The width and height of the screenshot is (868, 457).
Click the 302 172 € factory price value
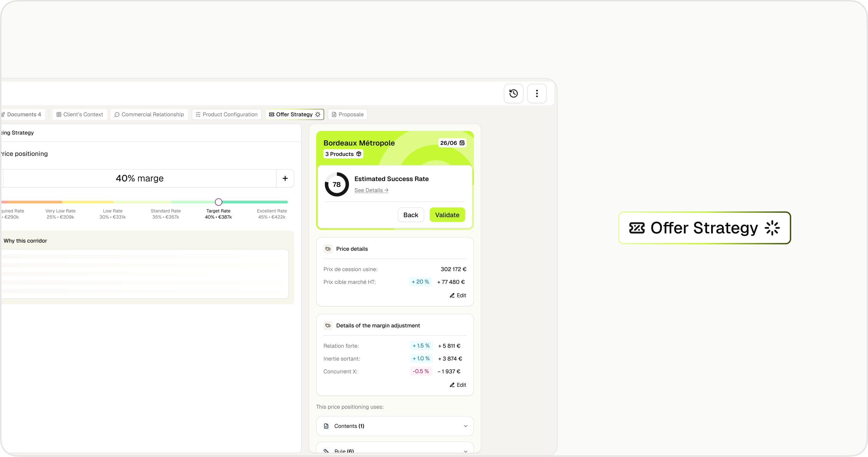point(453,269)
